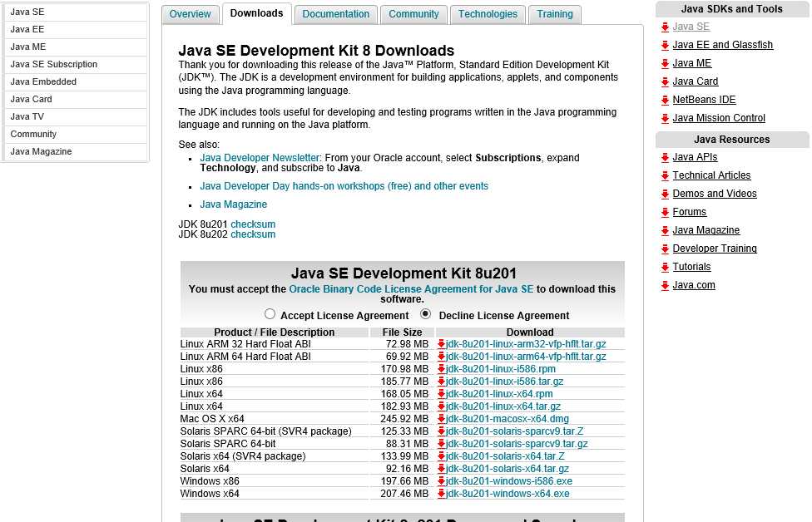Click red arrow icon beside Forums
The height and width of the screenshot is (522, 812).
tap(666, 213)
